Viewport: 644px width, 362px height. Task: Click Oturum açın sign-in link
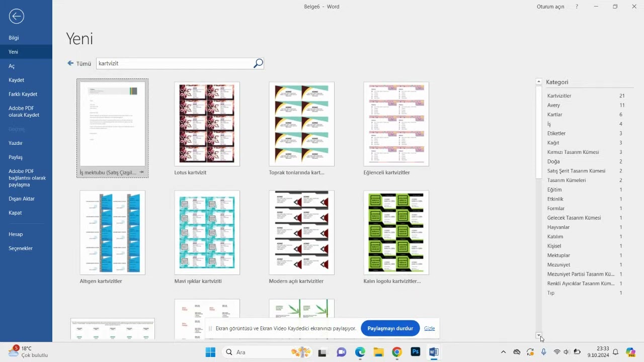pos(550,7)
